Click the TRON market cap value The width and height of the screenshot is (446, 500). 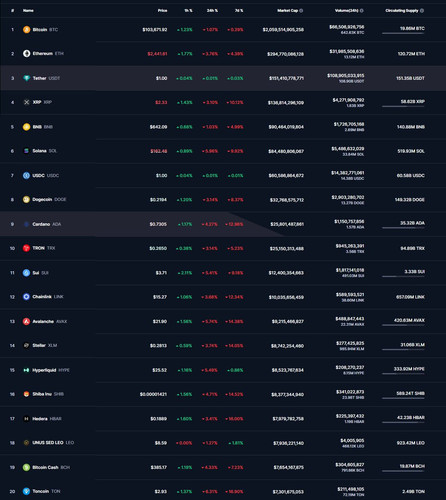pos(287,249)
